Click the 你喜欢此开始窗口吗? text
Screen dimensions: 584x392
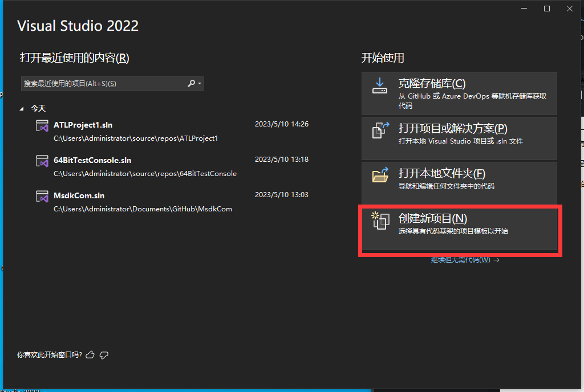click(50, 355)
